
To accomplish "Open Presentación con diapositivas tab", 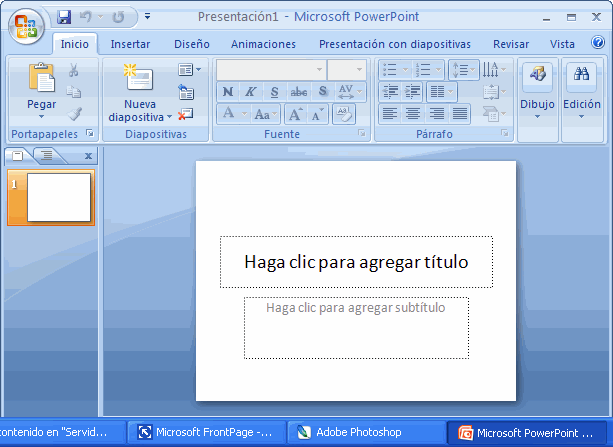I will (394, 44).
